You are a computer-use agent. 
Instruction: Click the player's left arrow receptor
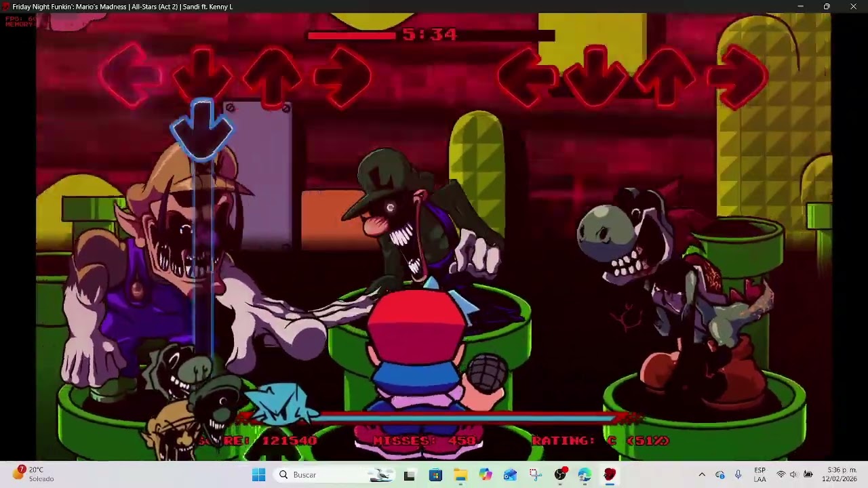click(527, 76)
